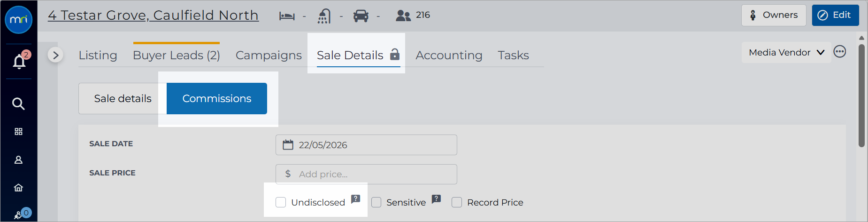The image size is (868, 222).
Task: Open the sale date calendar picker
Action: [288, 145]
